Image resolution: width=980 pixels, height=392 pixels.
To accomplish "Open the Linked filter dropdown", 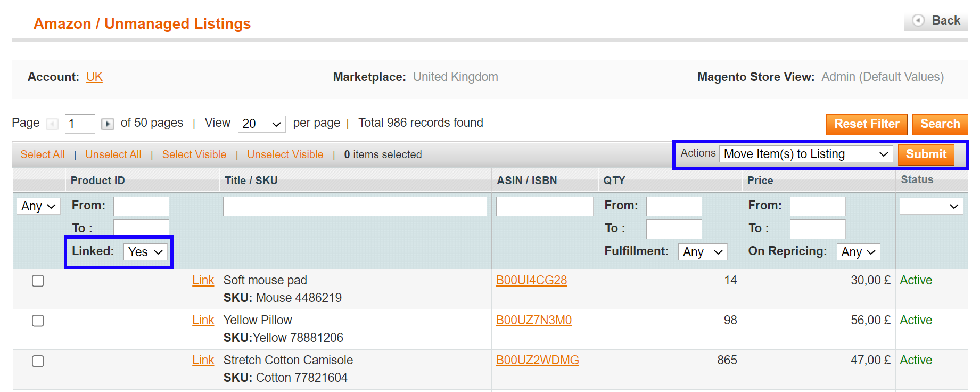I will click(145, 252).
